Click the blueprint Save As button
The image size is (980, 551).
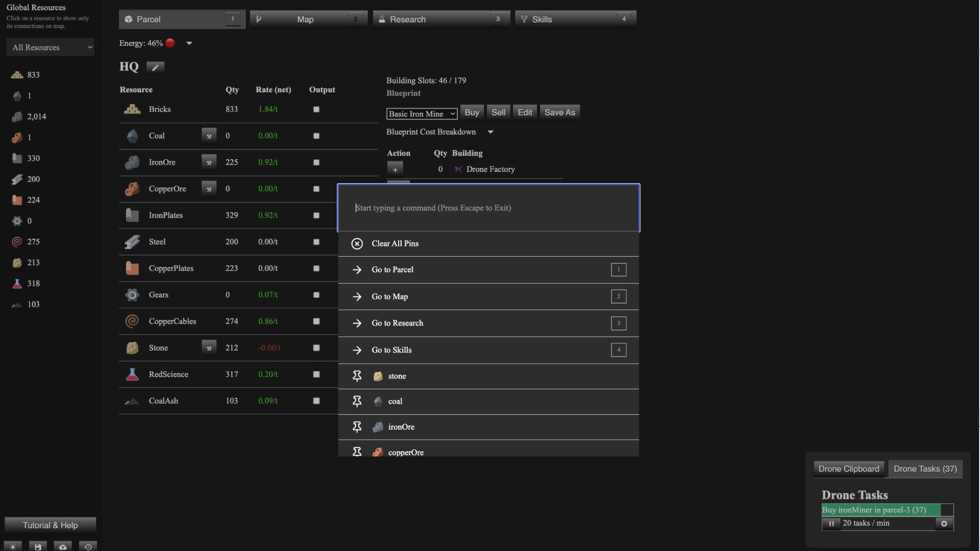[x=559, y=112]
